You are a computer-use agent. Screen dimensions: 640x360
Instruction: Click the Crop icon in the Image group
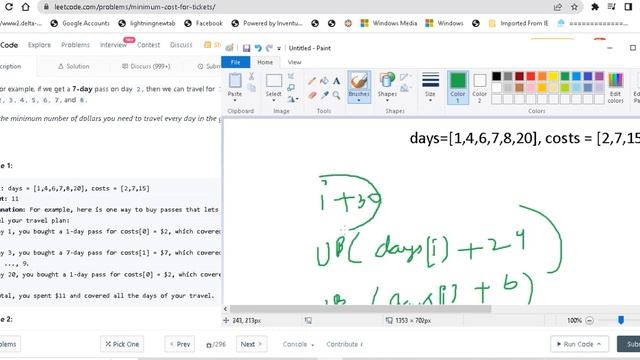[x=291, y=76]
